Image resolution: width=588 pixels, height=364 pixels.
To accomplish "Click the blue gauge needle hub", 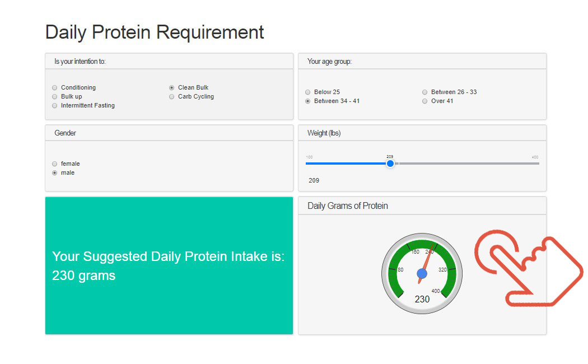I will [x=422, y=274].
